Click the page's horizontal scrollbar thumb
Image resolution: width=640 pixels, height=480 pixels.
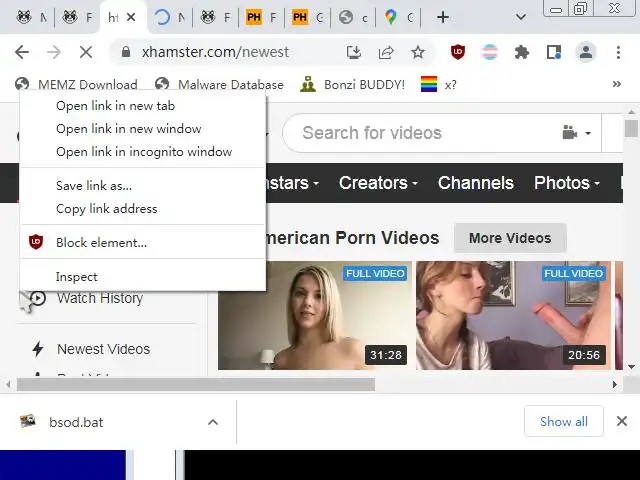coord(196,384)
